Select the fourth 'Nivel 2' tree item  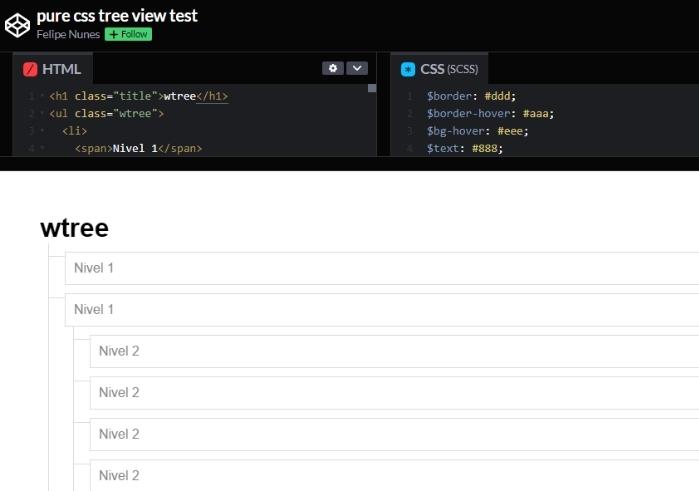[395, 475]
